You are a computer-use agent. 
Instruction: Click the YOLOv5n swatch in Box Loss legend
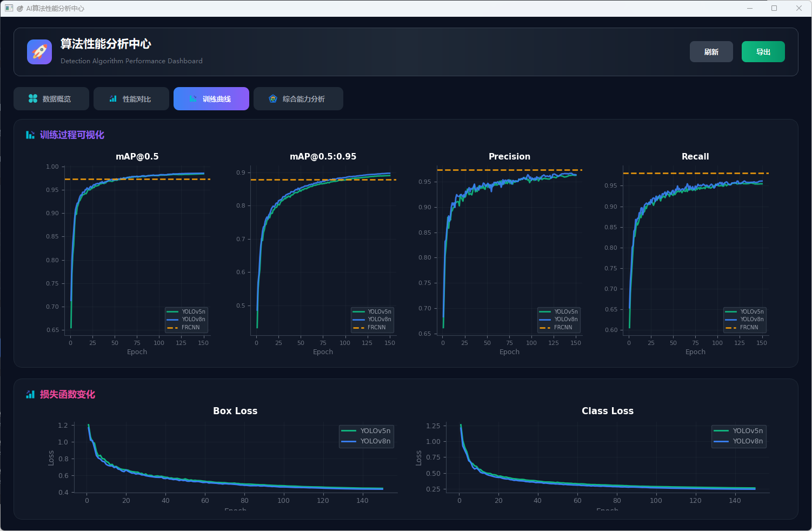[x=349, y=431]
